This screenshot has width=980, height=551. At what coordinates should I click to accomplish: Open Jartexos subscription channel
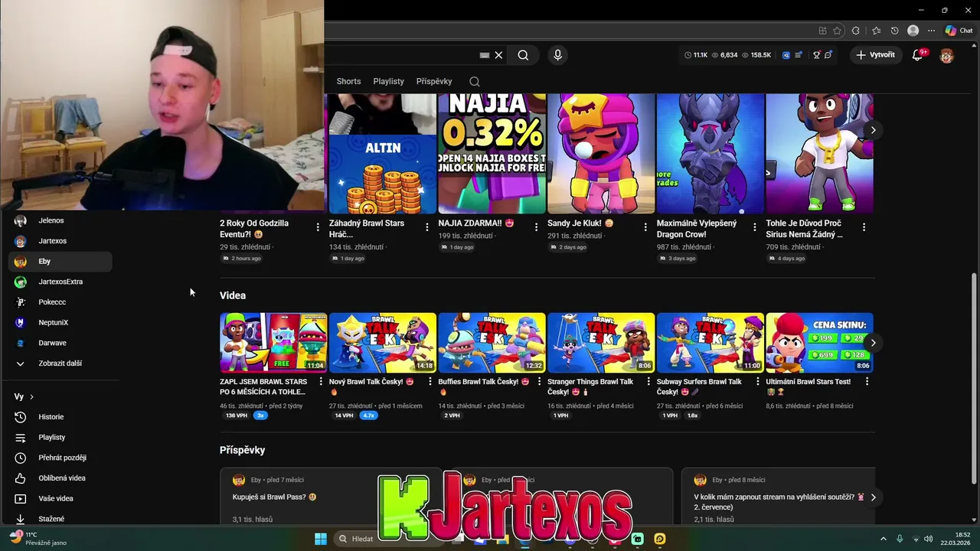pyautogui.click(x=60, y=241)
